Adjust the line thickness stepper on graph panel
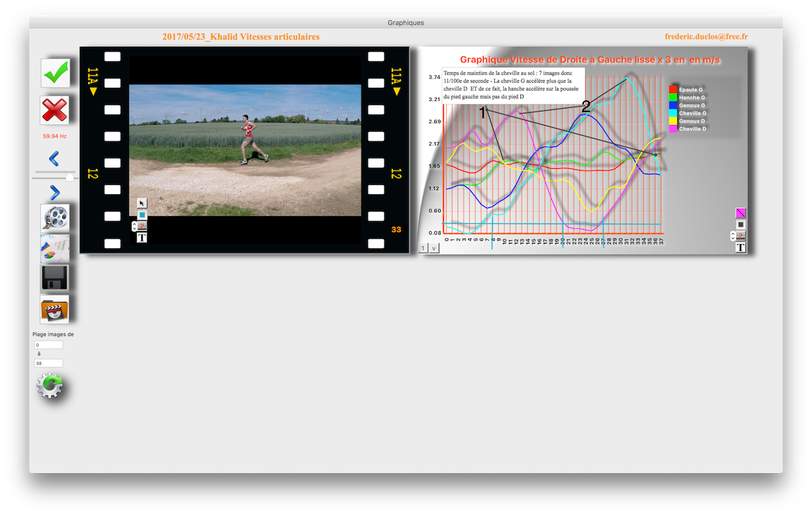 coord(732,236)
